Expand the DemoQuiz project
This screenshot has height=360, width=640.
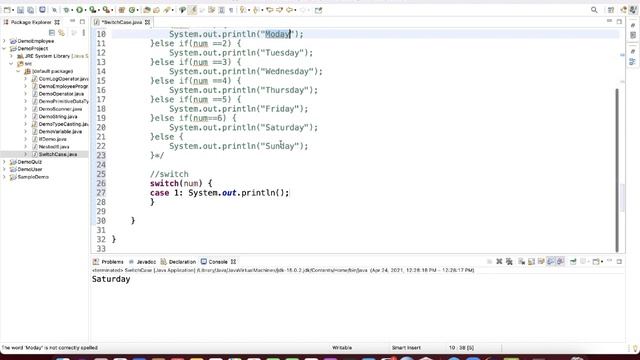point(4,162)
